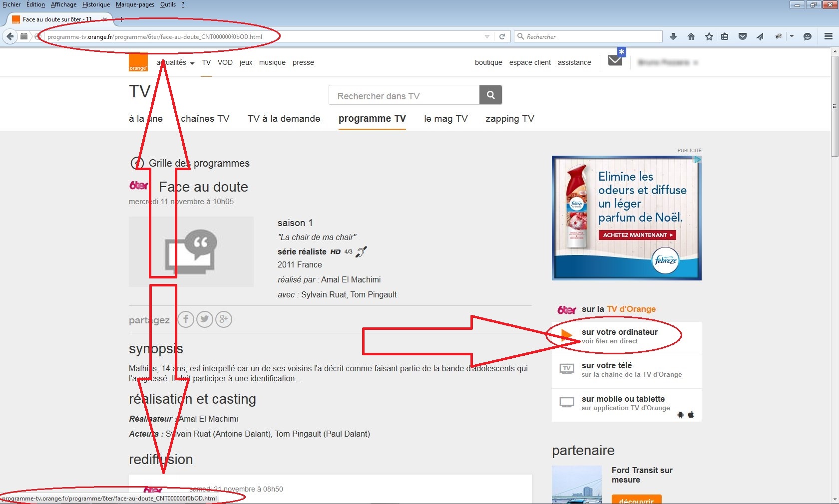This screenshot has width=839, height=504.
Task: Click the magnifier button next to Rechercher dans TV
Action: pos(490,95)
